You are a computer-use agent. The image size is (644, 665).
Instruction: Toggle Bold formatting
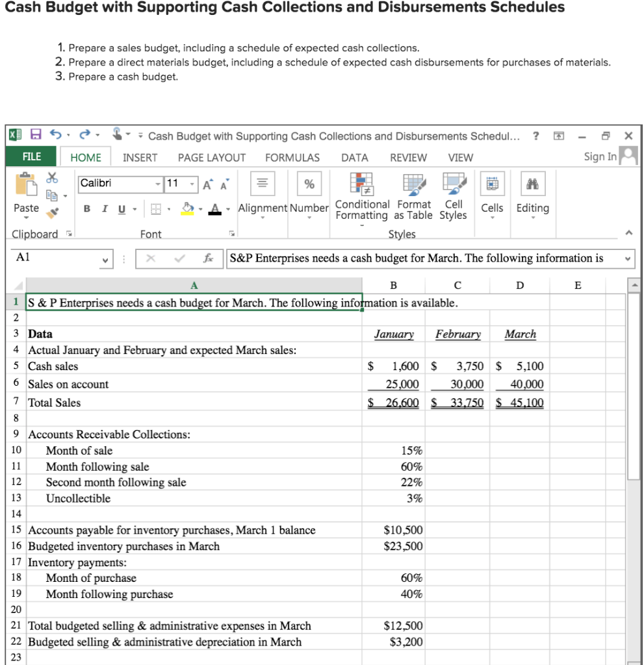tap(86, 208)
